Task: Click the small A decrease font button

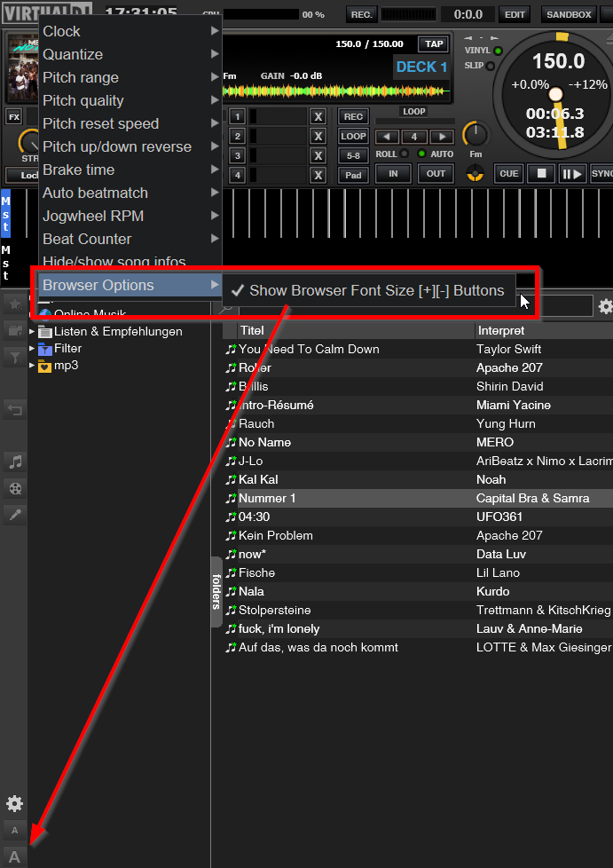Action: [x=14, y=830]
